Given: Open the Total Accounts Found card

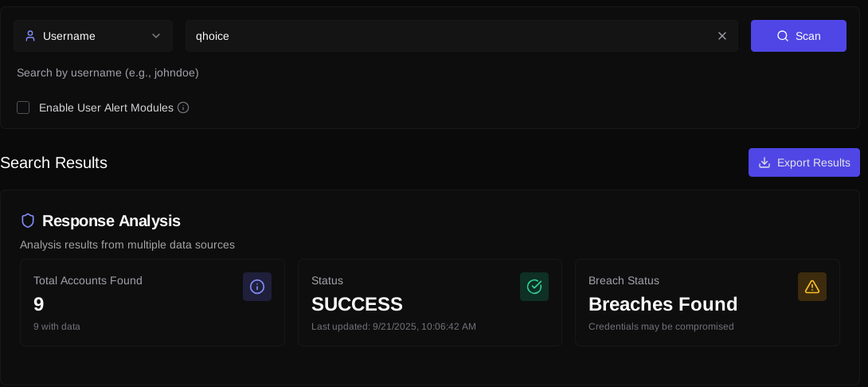Looking at the screenshot, I should (152, 303).
